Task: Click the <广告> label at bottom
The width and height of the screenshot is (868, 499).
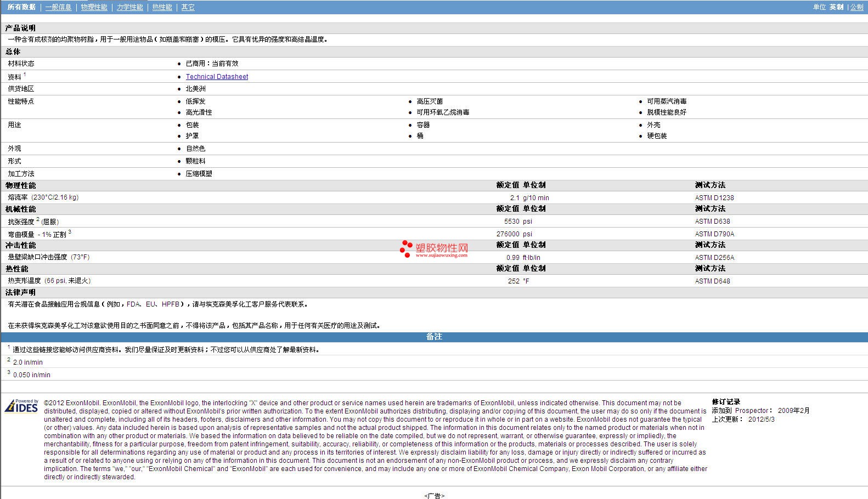Action: 434,496
